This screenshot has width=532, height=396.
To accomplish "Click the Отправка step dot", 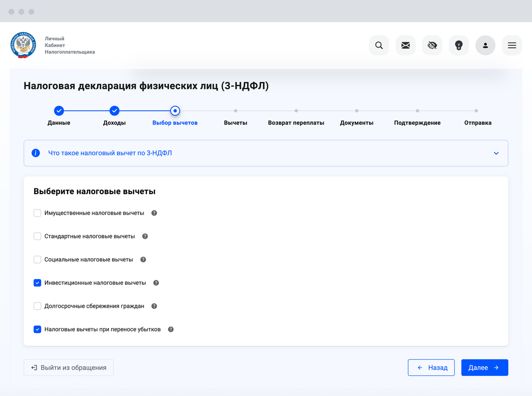I will (477, 111).
